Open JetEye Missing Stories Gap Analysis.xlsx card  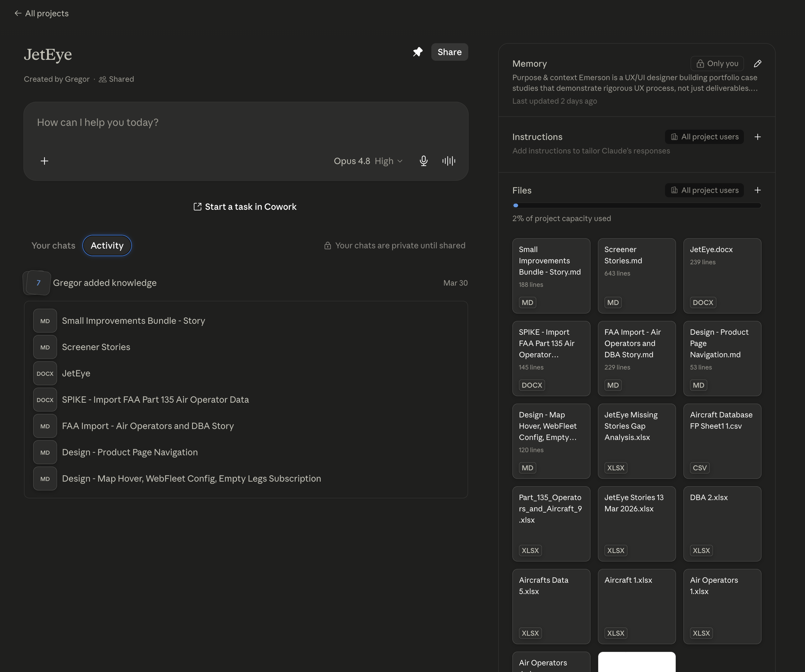pyautogui.click(x=637, y=441)
